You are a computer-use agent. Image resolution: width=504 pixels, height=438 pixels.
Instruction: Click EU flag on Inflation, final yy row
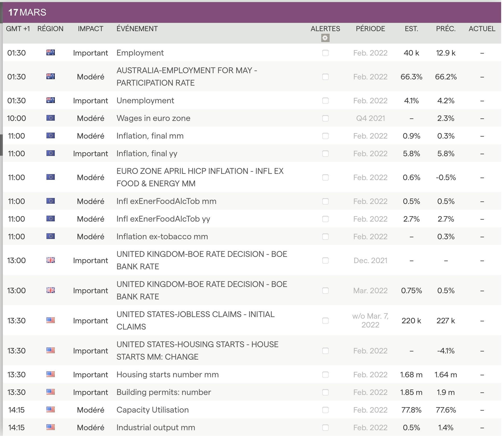pyautogui.click(x=51, y=153)
